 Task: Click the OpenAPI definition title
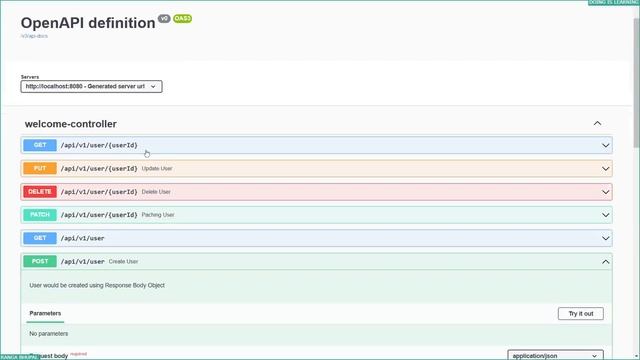tap(88, 23)
